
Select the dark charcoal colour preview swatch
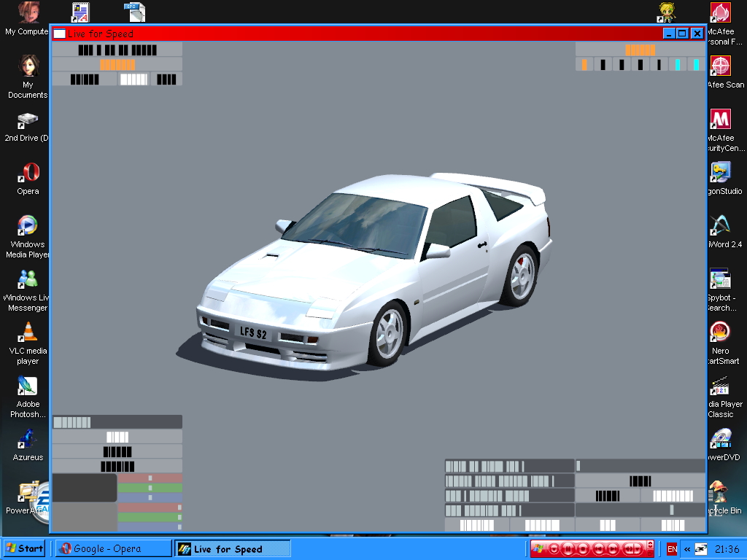[85, 488]
